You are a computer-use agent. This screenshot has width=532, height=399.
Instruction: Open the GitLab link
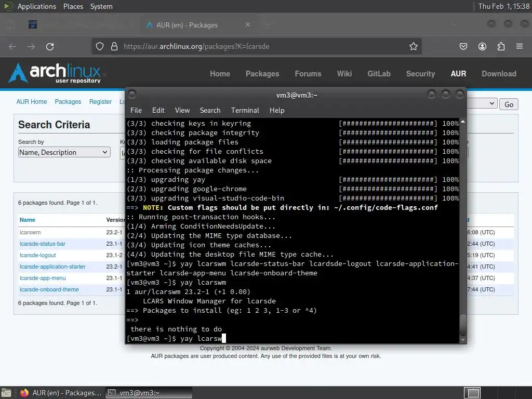click(379, 74)
